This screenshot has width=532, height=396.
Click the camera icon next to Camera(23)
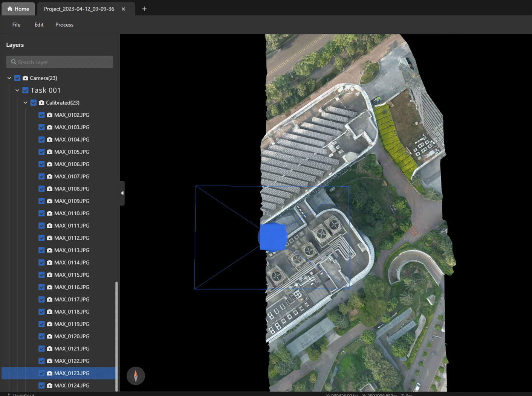[x=25, y=78]
